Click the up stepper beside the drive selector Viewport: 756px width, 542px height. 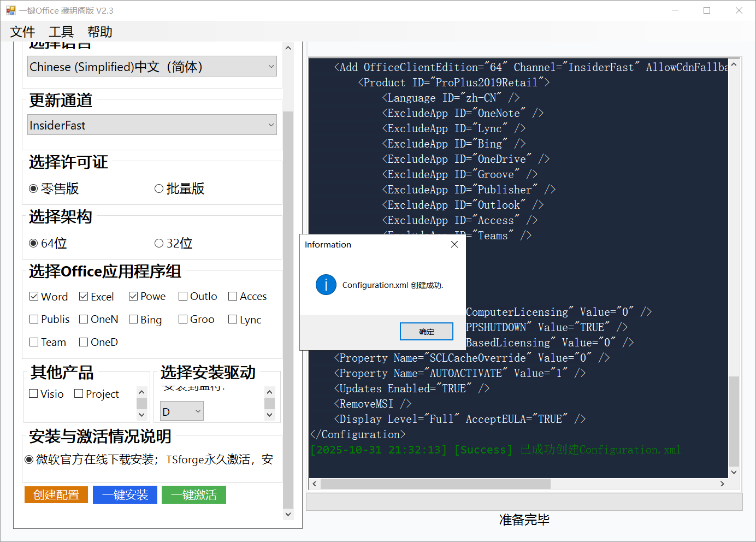coord(269,391)
